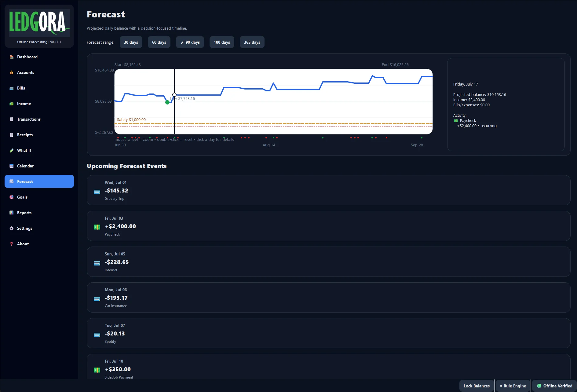Open the Transactions page
This screenshot has width=577, height=392.
pos(39,119)
